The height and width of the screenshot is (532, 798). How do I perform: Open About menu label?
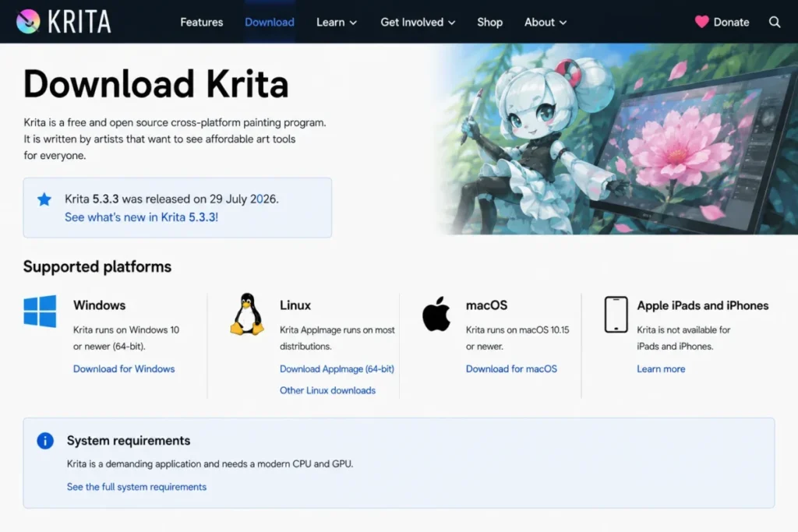pos(539,23)
